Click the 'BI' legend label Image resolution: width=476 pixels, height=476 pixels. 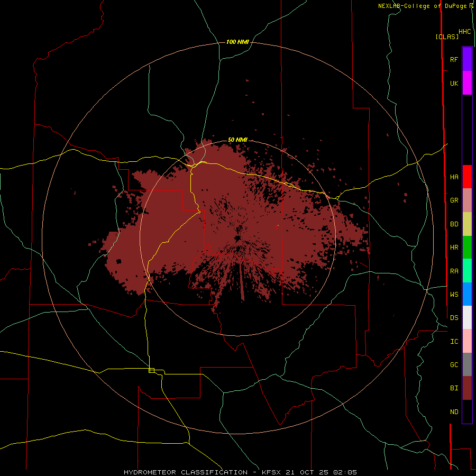coord(454,388)
